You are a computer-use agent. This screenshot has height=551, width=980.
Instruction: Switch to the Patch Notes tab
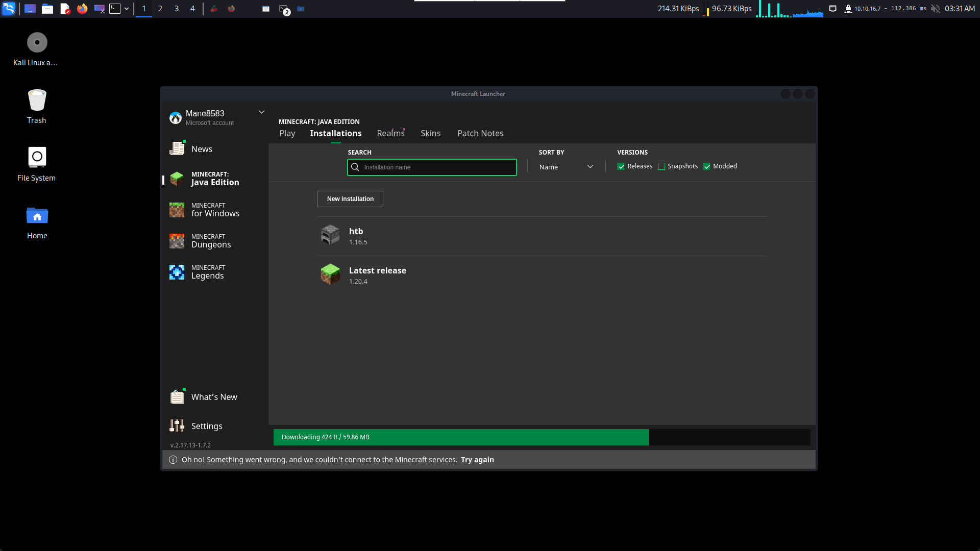(480, 133)
